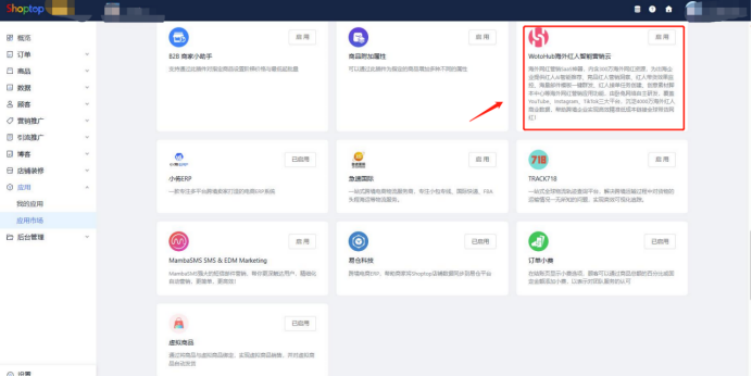Click the WotoHub app logo icon
The width and height of the screenshot is (753, 378).
(538, 37)
